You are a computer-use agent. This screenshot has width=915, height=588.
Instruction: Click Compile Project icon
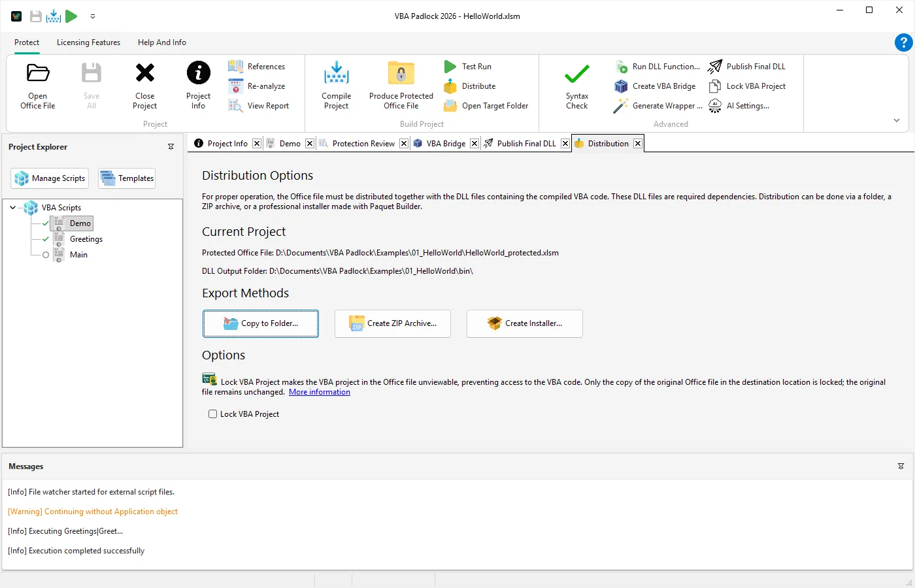(x=337, y=73)
